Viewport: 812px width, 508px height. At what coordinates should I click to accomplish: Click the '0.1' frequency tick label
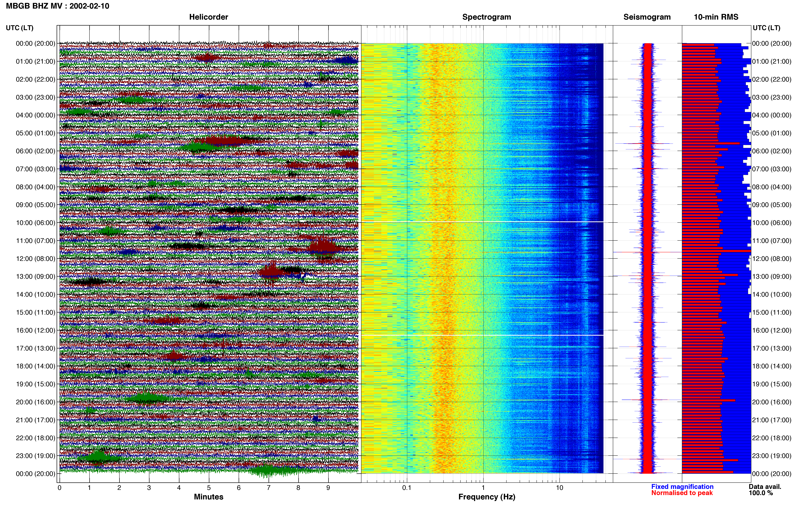(407, 488)
